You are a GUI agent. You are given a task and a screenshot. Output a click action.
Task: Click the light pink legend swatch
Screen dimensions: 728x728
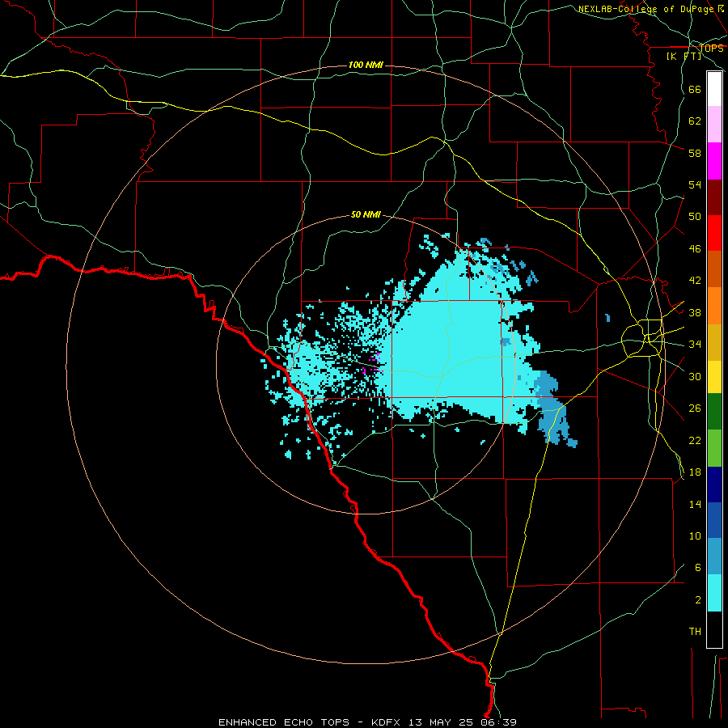(714, 125)
